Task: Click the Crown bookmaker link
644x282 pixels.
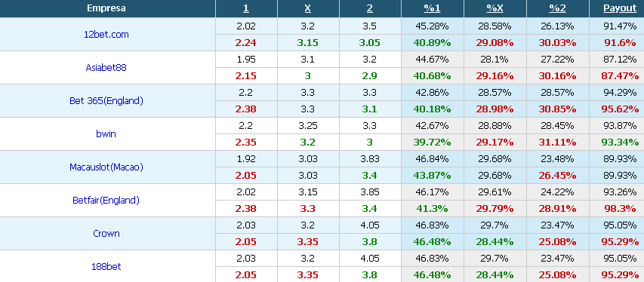Action: [106, 234]
